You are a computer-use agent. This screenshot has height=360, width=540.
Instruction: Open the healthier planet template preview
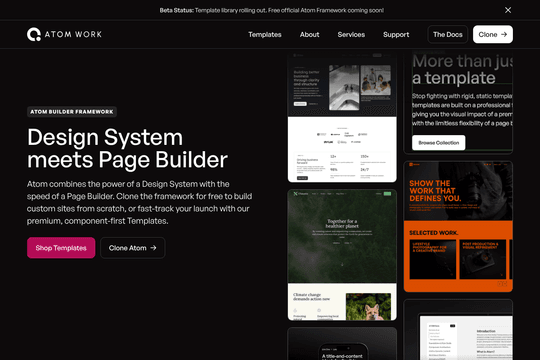[x=342, y=255]
